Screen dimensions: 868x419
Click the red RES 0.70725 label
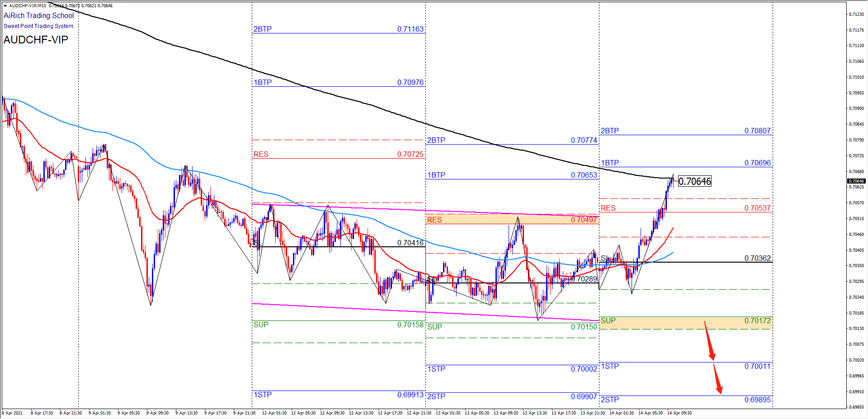coord(261,155)
